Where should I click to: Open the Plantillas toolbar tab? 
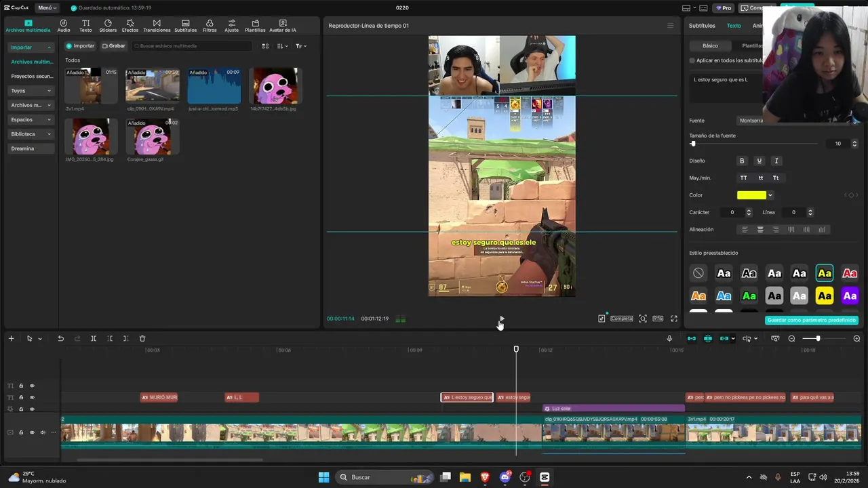(255, 26)
